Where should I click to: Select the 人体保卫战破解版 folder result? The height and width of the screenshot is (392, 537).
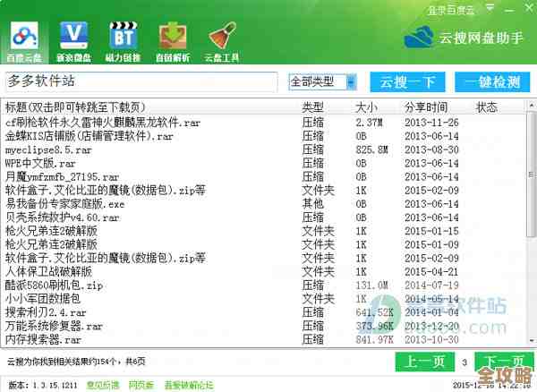coord(264,272)
